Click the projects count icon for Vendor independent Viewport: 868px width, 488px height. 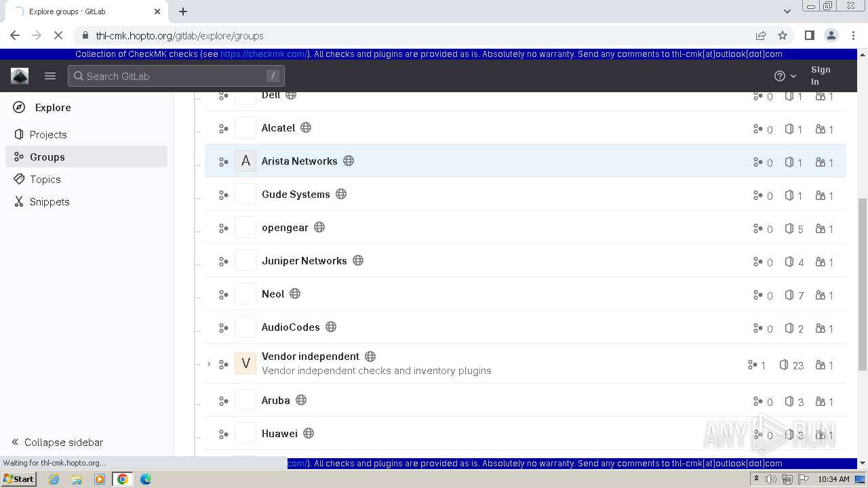(784, 365)
